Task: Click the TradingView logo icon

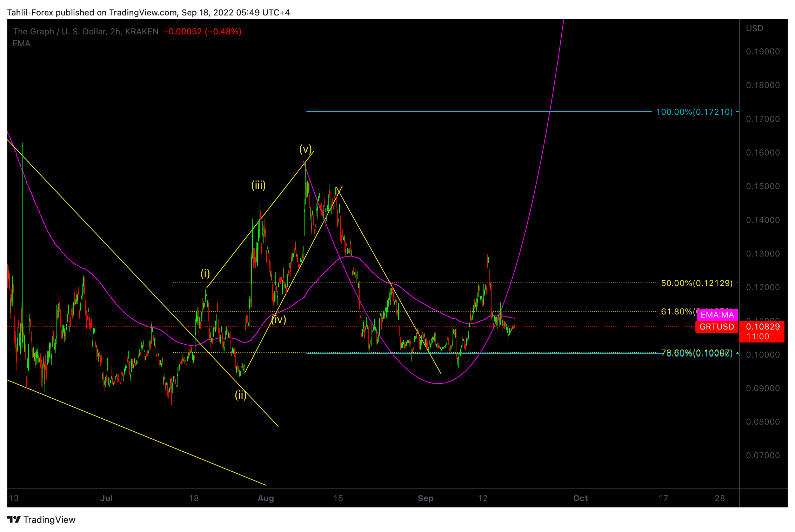Action: pos(14,519)
